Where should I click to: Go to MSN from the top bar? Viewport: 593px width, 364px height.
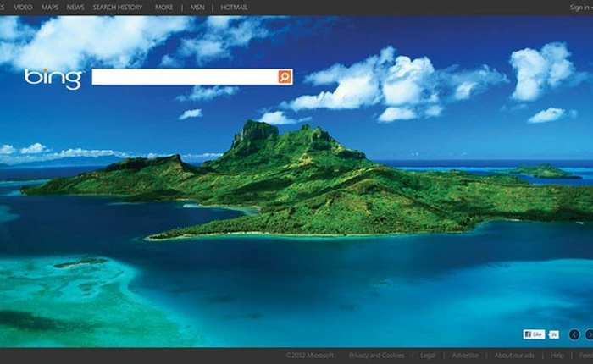197,7
